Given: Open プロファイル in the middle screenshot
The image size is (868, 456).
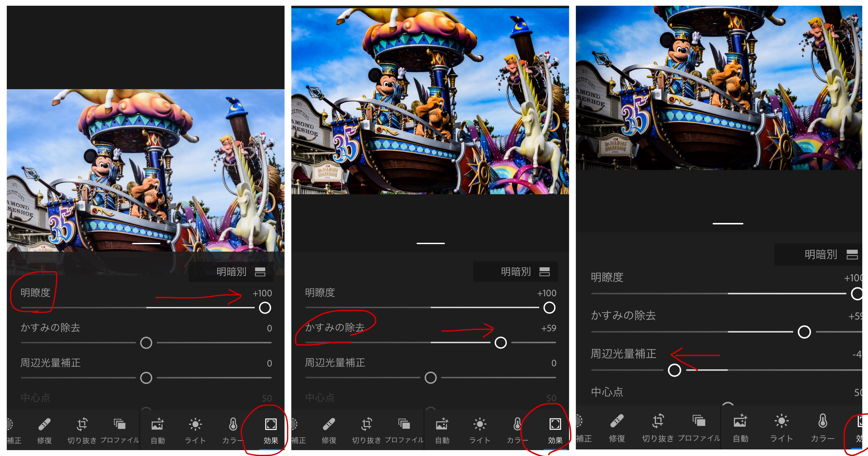Looking at the screenshot, I should pyautogui.click(x=404, y=430).
